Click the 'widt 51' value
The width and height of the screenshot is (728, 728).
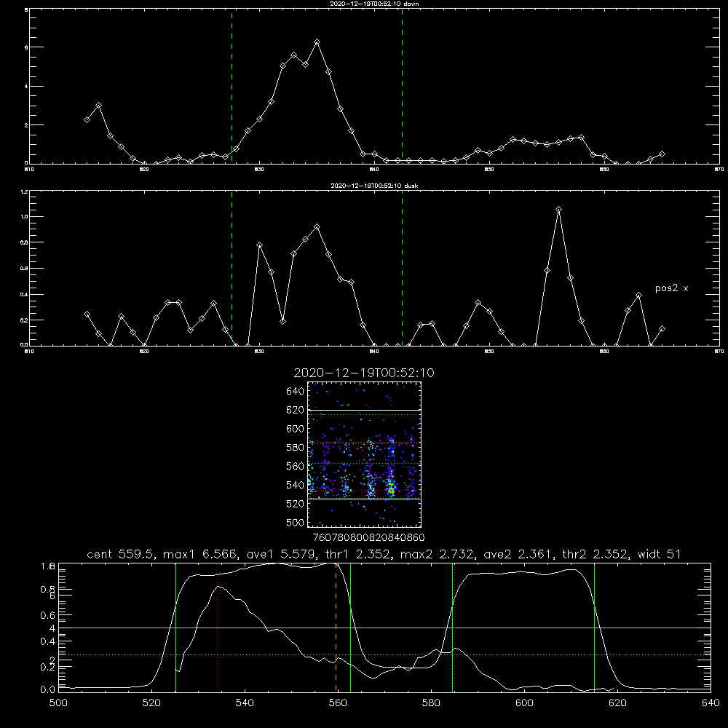tap(659, 554)
